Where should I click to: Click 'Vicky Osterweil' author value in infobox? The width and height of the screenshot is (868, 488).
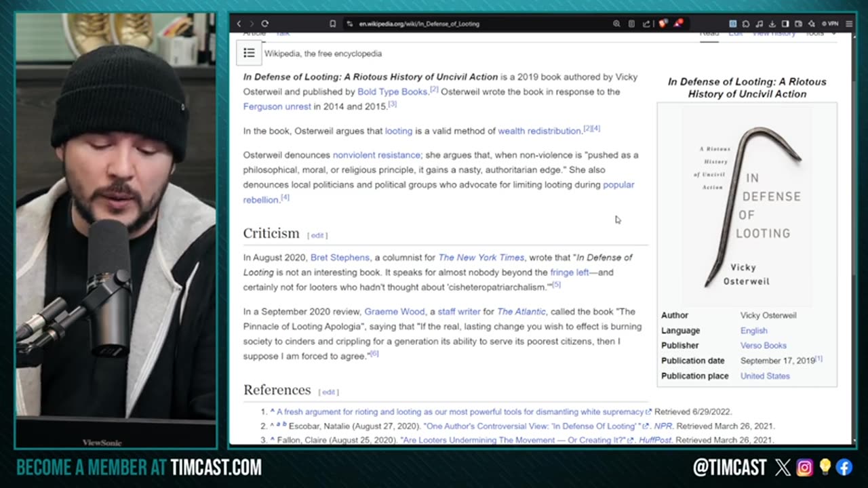pos(768,315)
